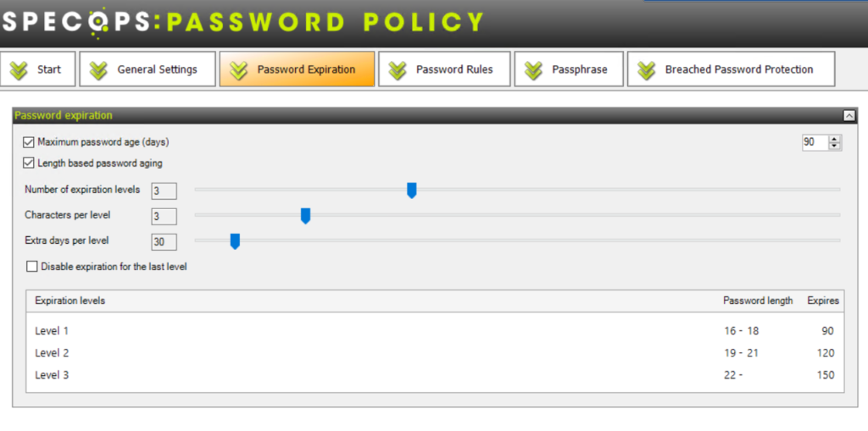
Task: Click the maximum password age value field
Action: tap(815, 142)
